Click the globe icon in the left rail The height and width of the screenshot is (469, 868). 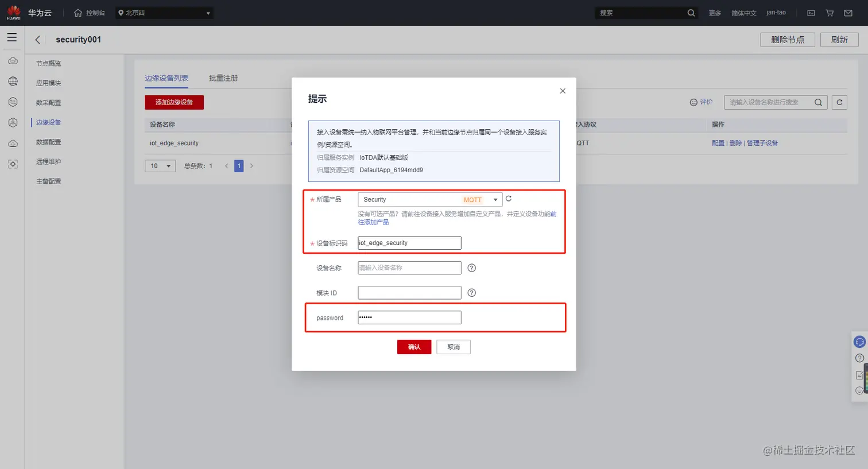click(13, 82)
